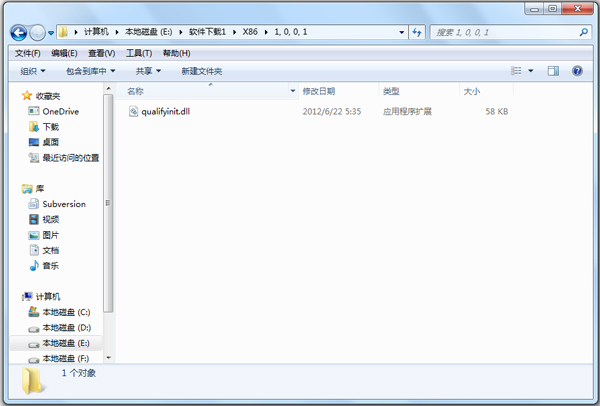Click the change view icon

click(517, 71)
